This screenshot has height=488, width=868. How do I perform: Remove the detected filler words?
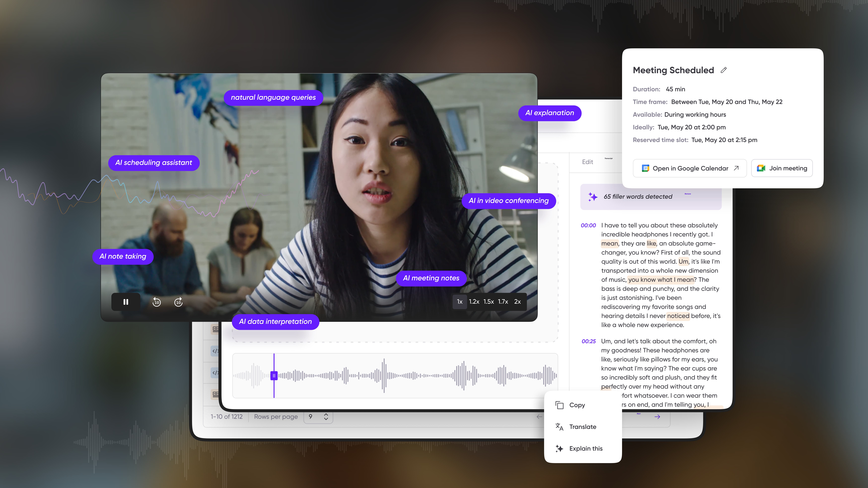pyautogui.click(x=688, y=194)
